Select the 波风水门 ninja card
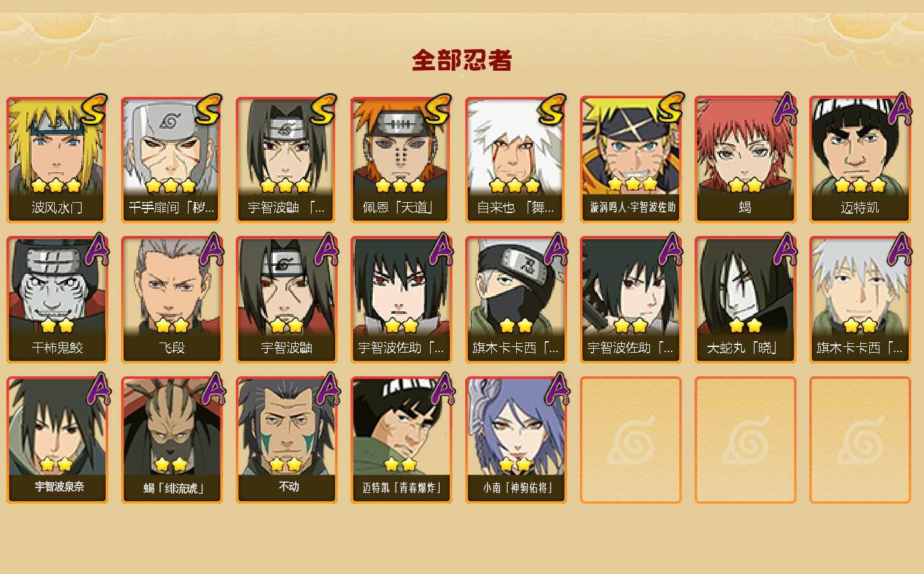Viewport: 924px width, 574px height. click(57, 159)
